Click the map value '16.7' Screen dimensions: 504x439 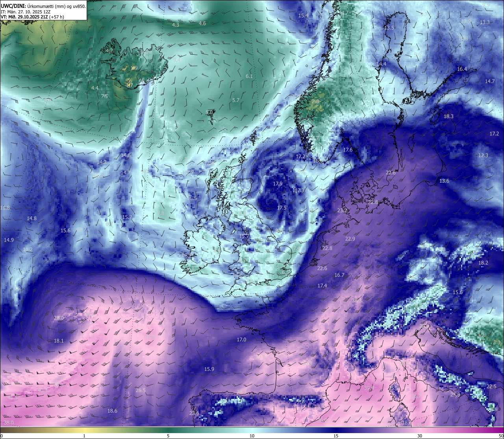click(x=339, y=275)
